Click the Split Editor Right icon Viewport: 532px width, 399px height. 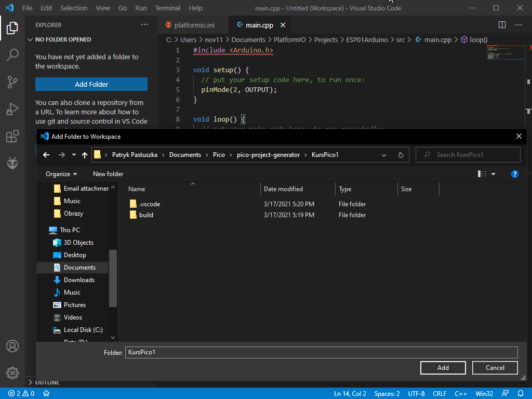(502, 25)
